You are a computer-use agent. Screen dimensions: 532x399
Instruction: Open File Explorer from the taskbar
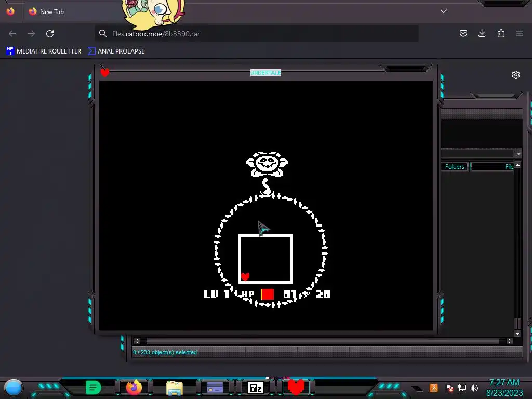click(x=175, y=388)
